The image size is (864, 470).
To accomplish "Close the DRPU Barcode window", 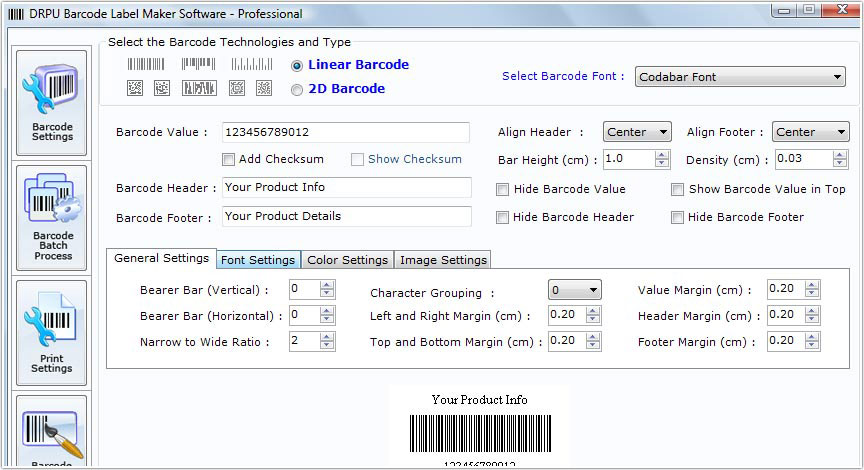I will pos(842,10).
